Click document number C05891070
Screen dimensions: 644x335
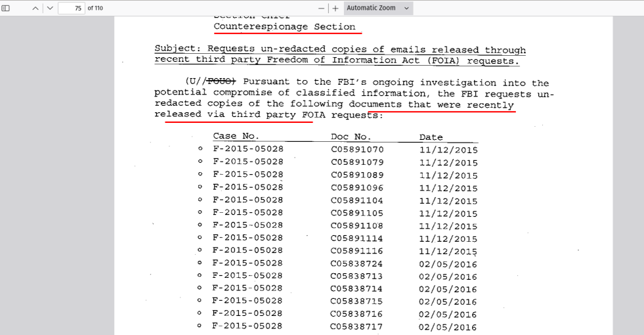click(357, 149)
